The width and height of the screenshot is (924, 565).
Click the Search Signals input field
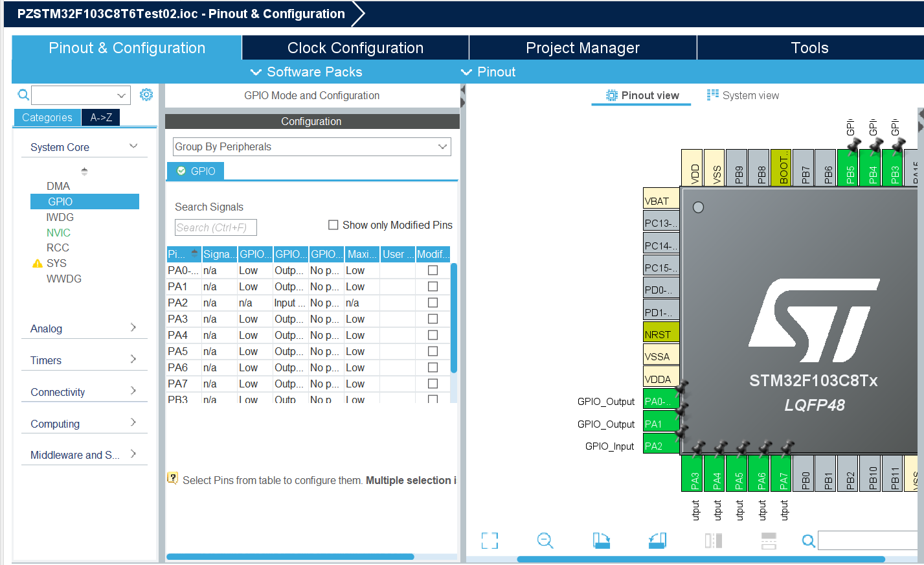216,227
